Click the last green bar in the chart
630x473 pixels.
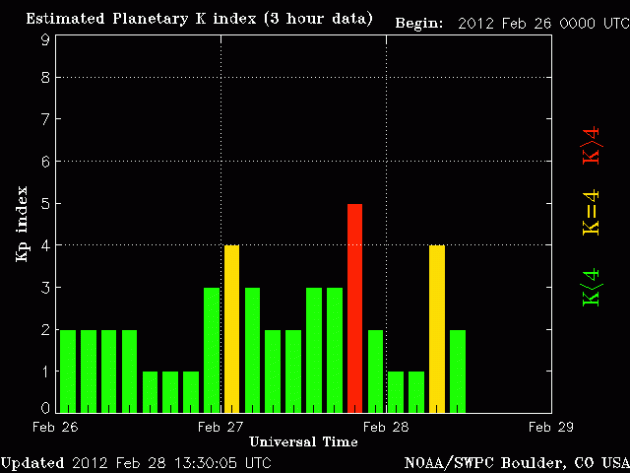(x=457, y=370)
